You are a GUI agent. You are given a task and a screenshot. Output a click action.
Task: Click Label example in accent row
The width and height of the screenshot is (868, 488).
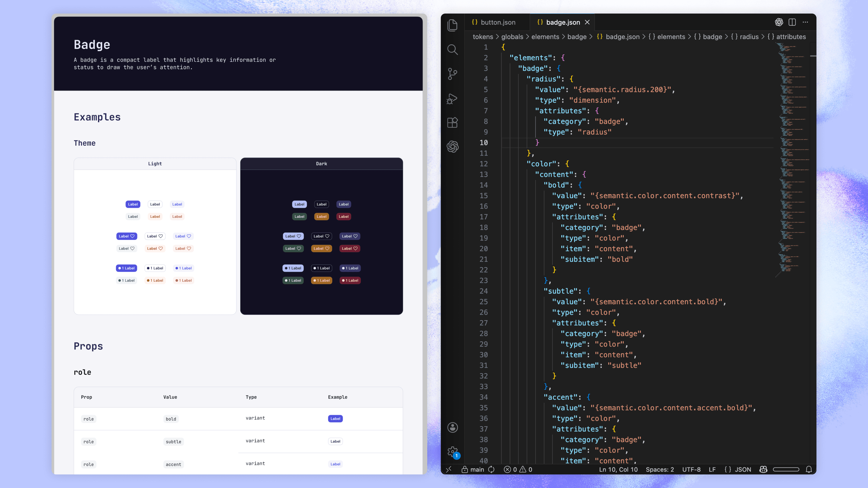[x=335, y=464]
